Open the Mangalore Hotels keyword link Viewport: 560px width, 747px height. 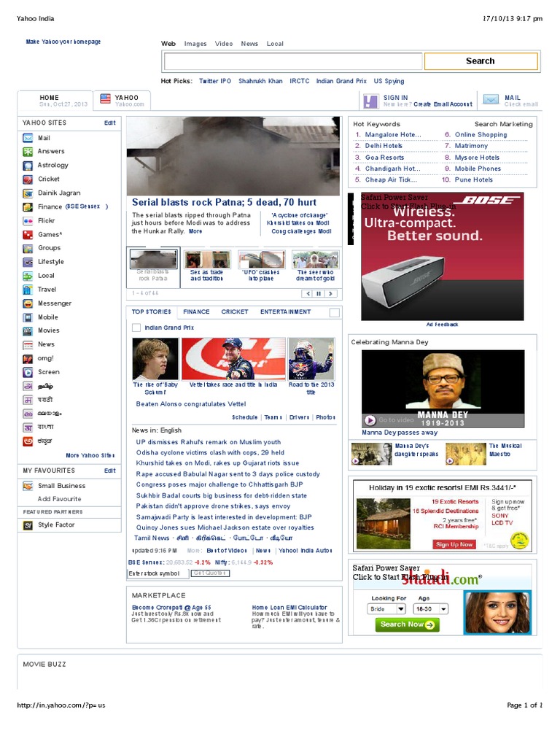coord(393,135)
